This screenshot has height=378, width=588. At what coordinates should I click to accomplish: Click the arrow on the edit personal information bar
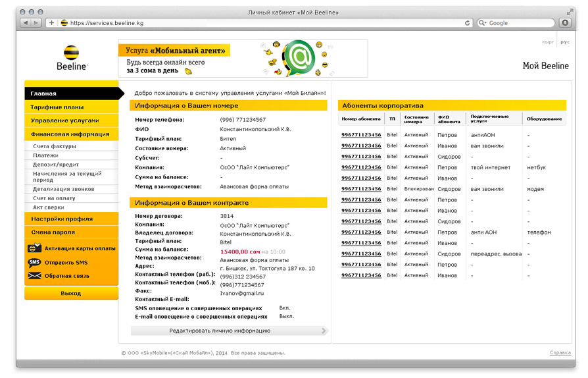click(x=324, y=331)
